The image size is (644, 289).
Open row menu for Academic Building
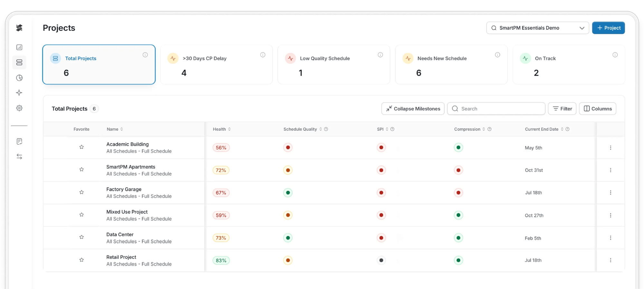[x=611, y=148]
